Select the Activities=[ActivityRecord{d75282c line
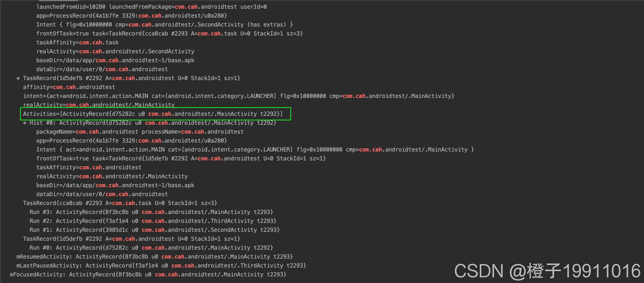The image size is (644, 283). [153, 114]
